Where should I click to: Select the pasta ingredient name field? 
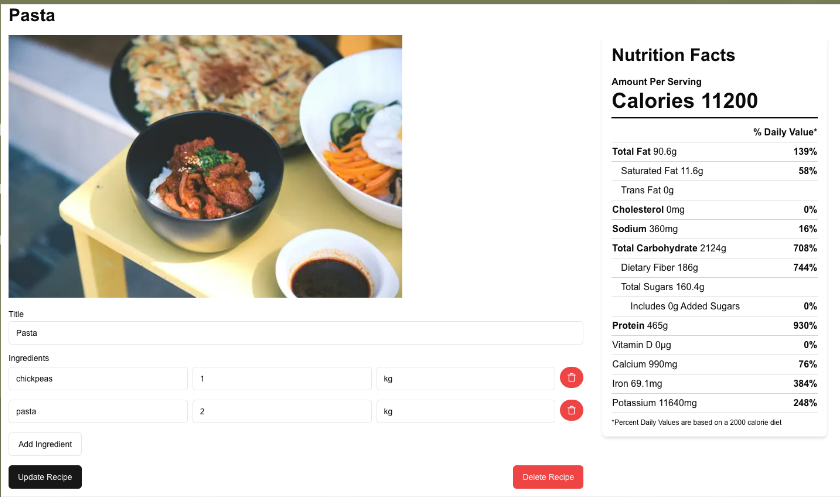click(98, 411)
